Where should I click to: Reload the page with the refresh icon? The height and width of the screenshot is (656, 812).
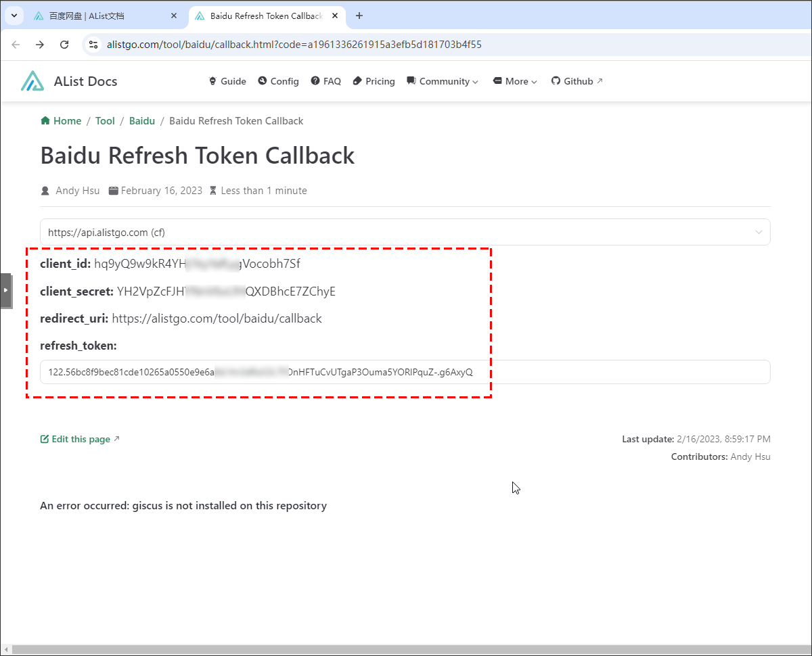[x=64, y=45]
